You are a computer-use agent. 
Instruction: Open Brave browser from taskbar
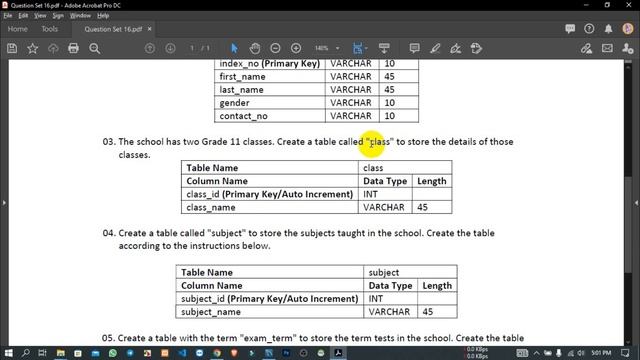234,353
